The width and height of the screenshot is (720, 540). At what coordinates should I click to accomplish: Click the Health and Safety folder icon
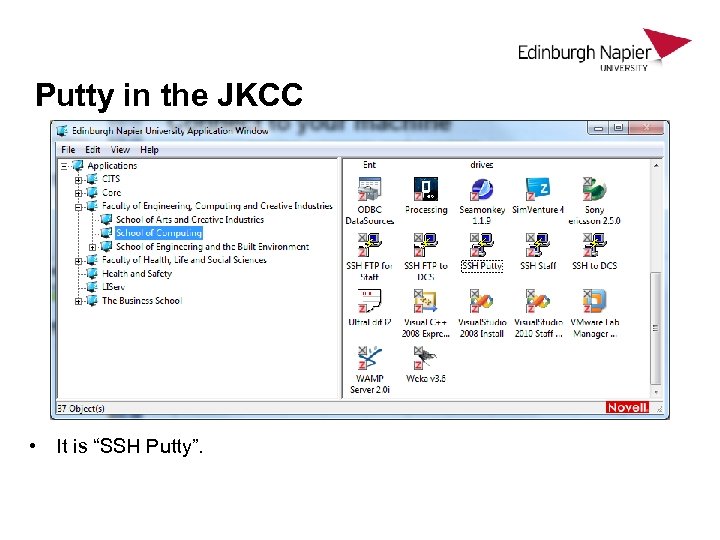pos(92,274)
